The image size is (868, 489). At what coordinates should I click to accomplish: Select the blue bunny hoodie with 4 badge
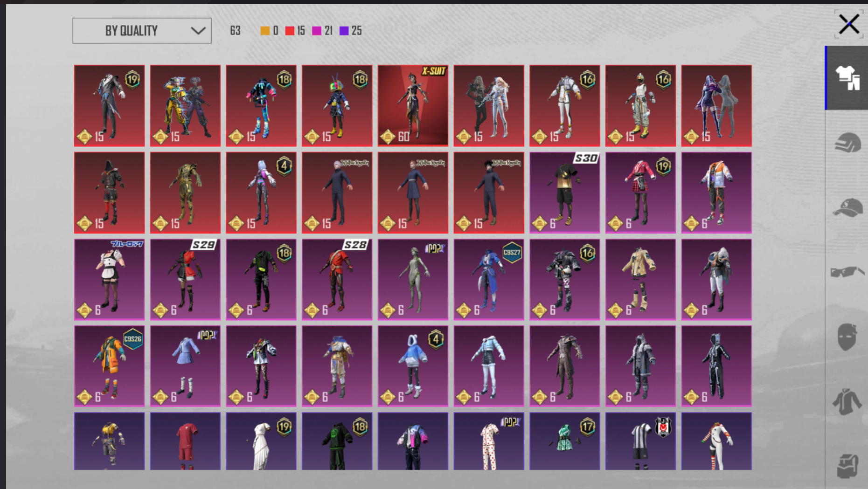point(413,366)
